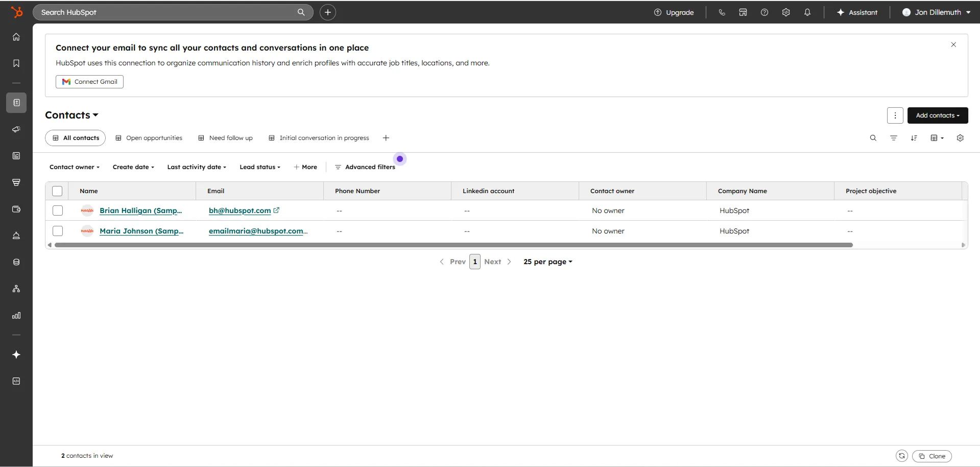Refresh the view using the sync icon

point(902,456)
